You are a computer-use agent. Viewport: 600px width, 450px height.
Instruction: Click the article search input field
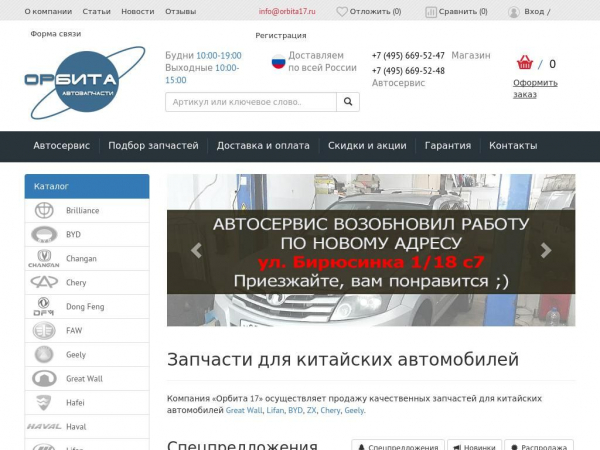tap(250, 102)
